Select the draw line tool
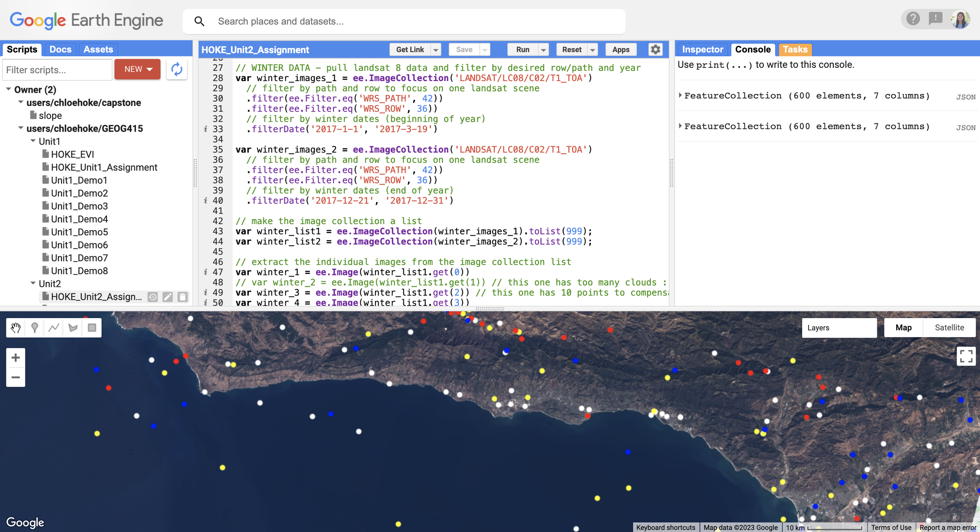Image resolution: width=980 pixels, height=532 pixels. coord(54,328)
